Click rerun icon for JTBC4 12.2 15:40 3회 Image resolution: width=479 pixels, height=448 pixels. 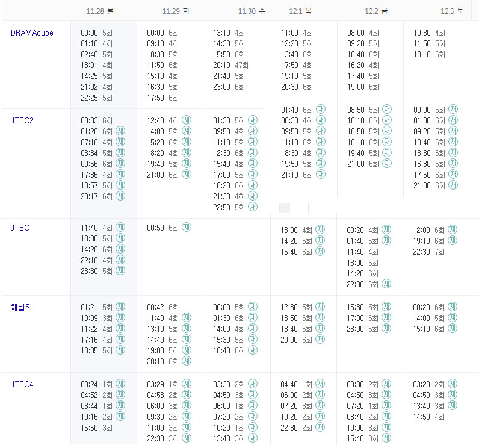[x=386, y=438]
